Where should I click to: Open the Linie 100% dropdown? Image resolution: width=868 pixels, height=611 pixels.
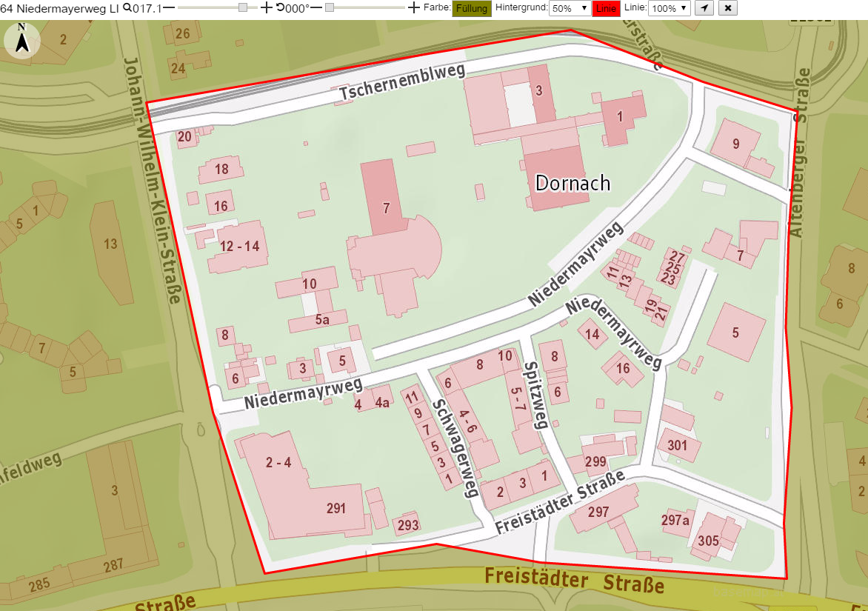pyautogui.click(x=670, y=8)
